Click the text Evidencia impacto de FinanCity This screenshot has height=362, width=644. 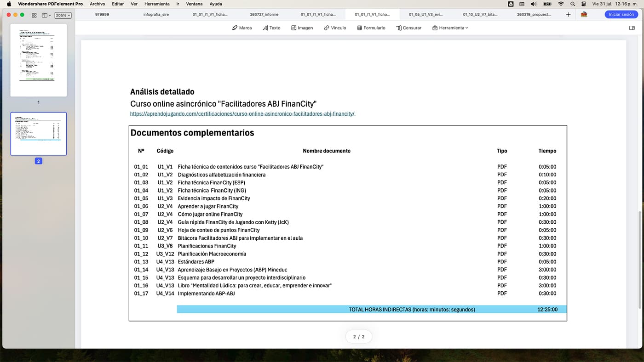(x=214, y=198)
